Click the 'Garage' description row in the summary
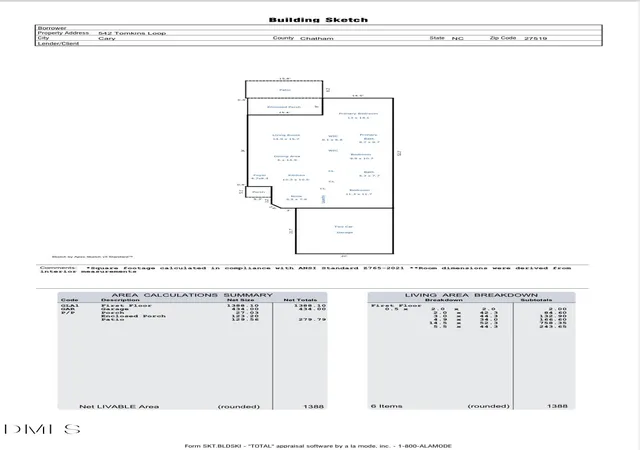 tap(115, 309)
